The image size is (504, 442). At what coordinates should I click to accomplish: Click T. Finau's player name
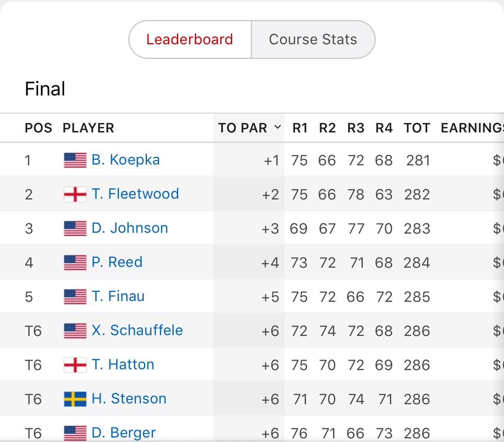tap(118, 296)
